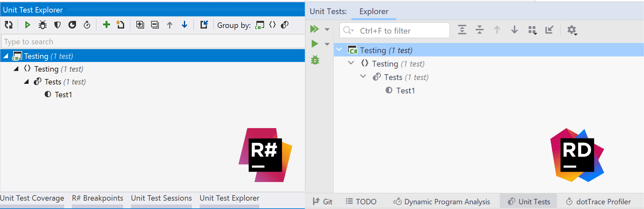Open the Git tool window button
This screenshot has height=209, width=644.
322,202
